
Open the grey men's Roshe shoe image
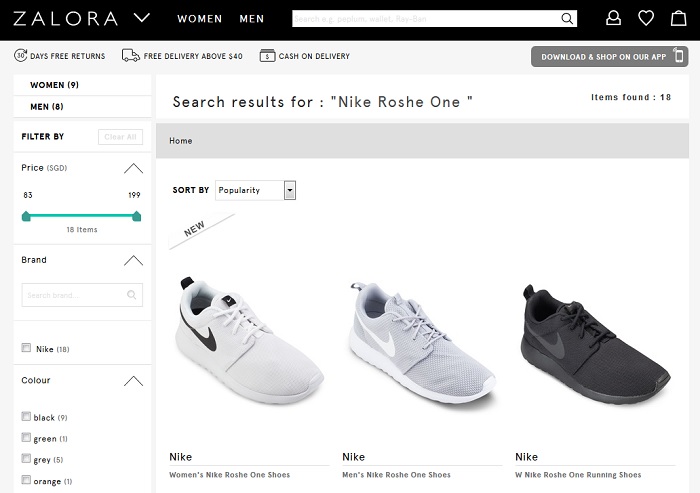pyautogui.click(x=422, y=344)
